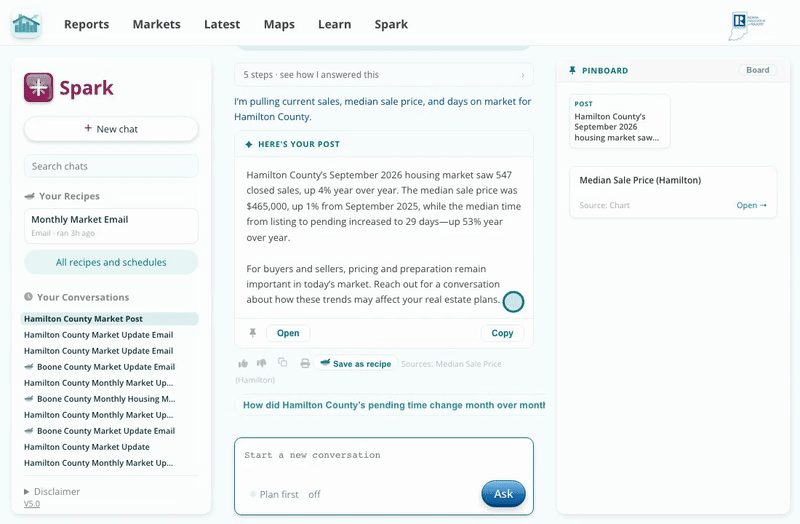Open the pinned Hamilton County post card
800x524 pixels.
coord(619,121)
